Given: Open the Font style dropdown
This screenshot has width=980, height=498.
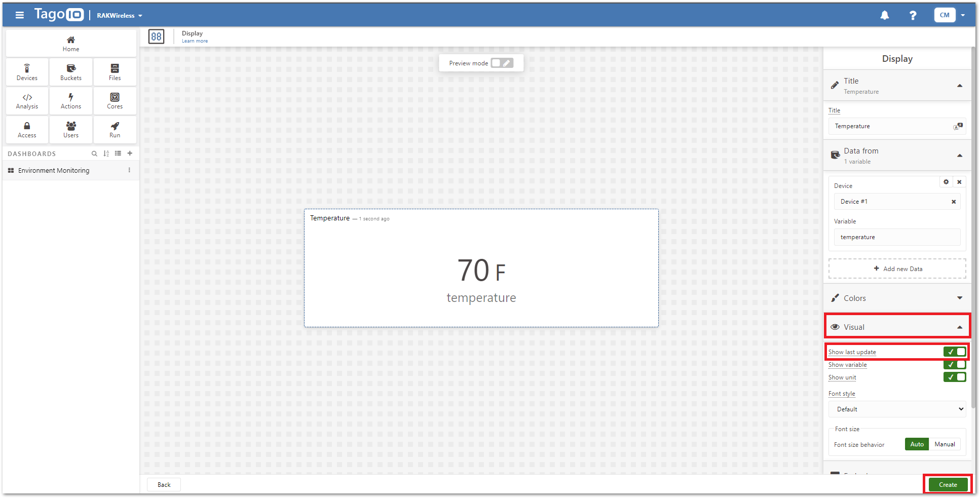Looking at the screenshot, I should 897,409.
